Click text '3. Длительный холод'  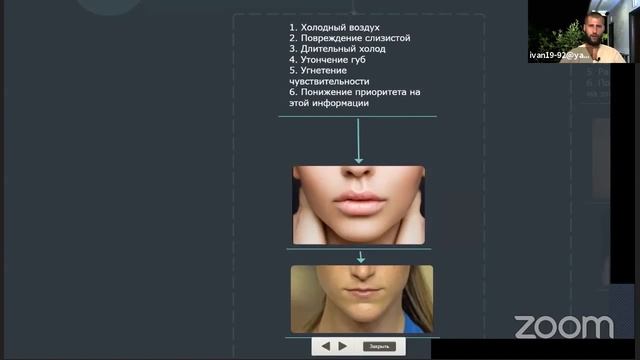[x=337, y=49]
